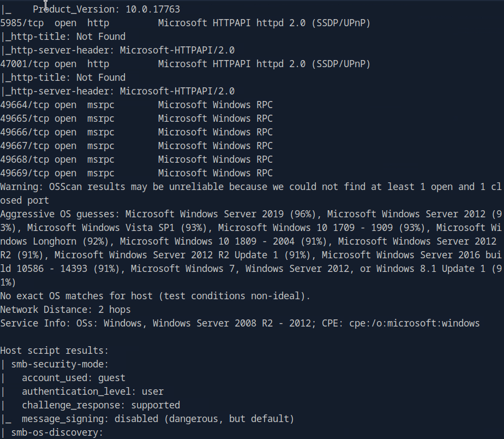Click the smb-security-mode line
Image resolution: width=504 pixels, height=439 pixels.
(60, 364)
